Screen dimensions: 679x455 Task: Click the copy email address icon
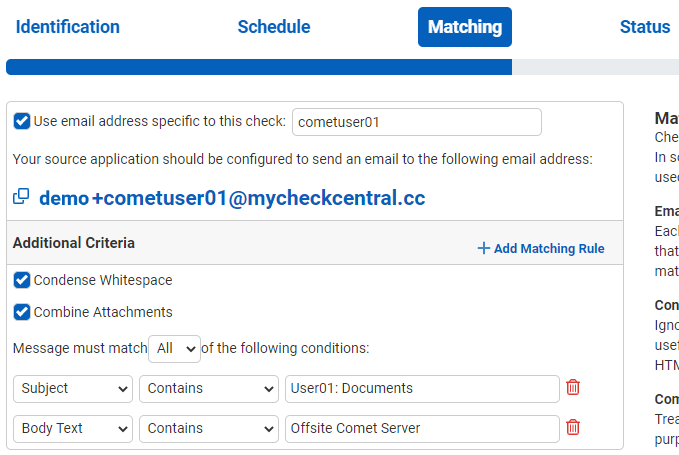click(x=21, y=197)
